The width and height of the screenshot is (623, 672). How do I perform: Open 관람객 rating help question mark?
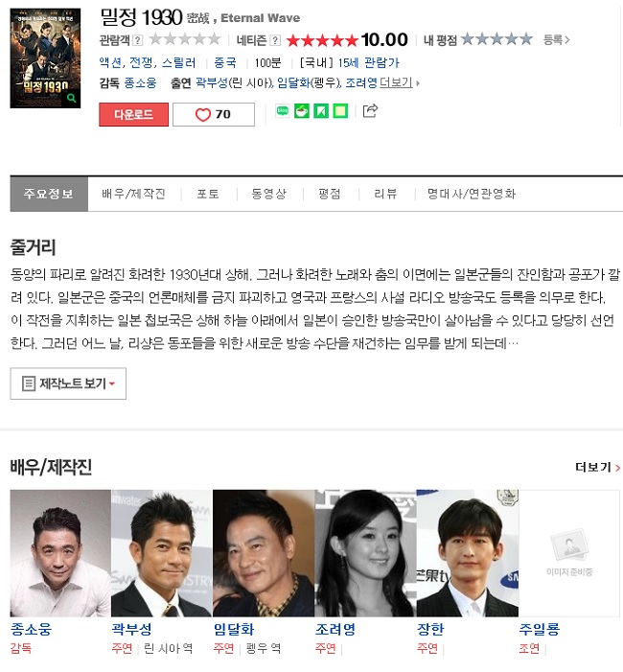click(138, 40)
